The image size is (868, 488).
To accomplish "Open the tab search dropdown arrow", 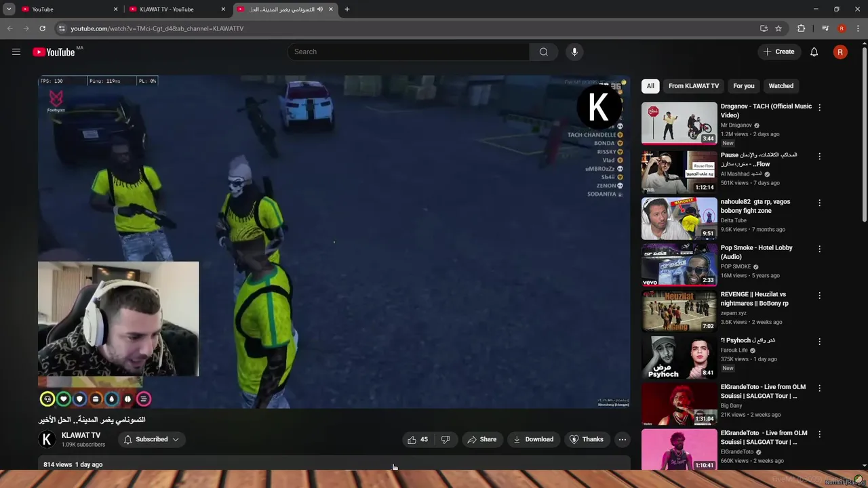I will click(x=9, y=9).
